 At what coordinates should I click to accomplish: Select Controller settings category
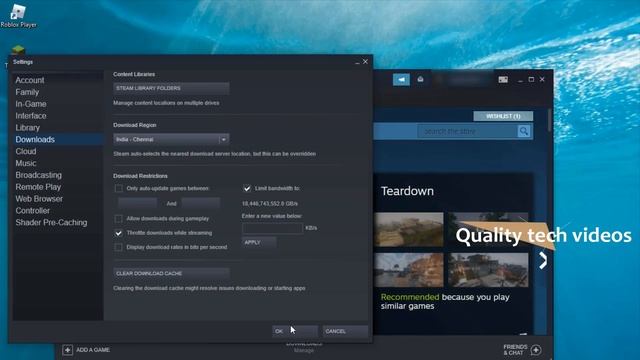coord(33,211)
